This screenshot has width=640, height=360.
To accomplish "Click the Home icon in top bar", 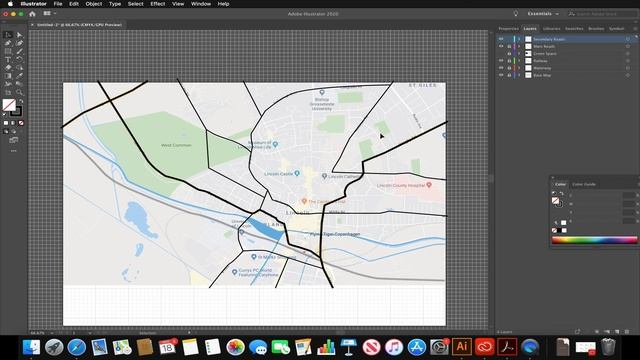I will coord(32,13).
